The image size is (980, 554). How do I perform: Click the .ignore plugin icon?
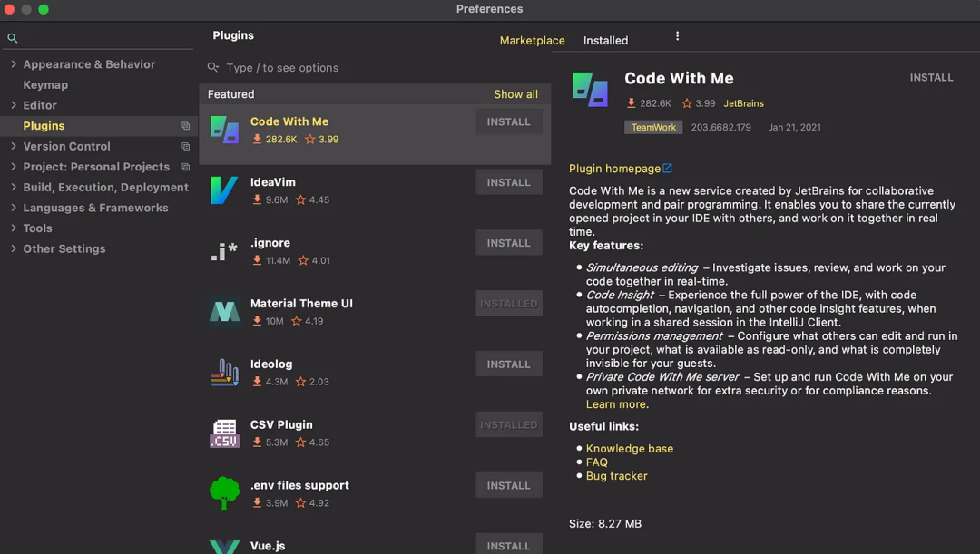tap(224, 251)
